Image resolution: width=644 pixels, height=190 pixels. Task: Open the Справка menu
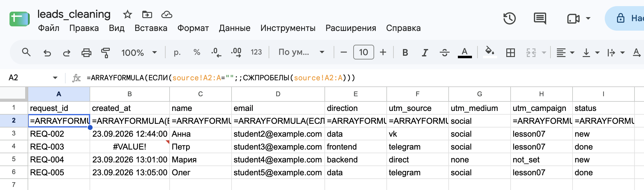[403, 28]
